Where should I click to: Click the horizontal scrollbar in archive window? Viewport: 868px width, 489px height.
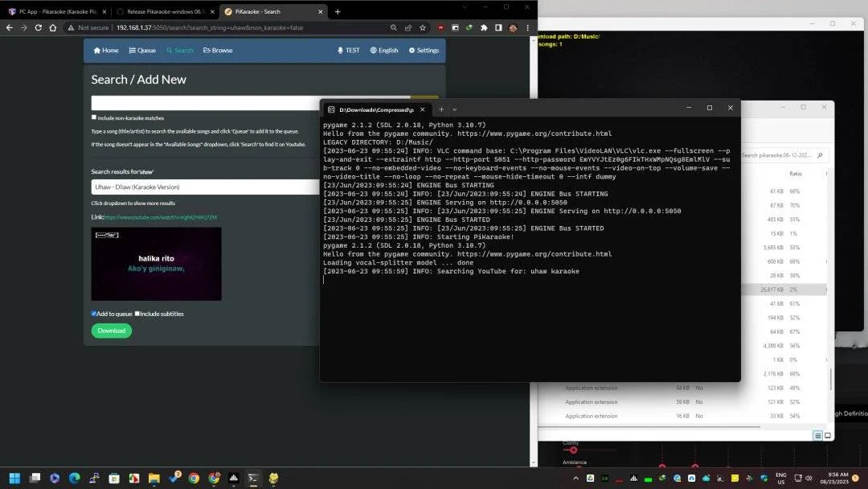649,427
